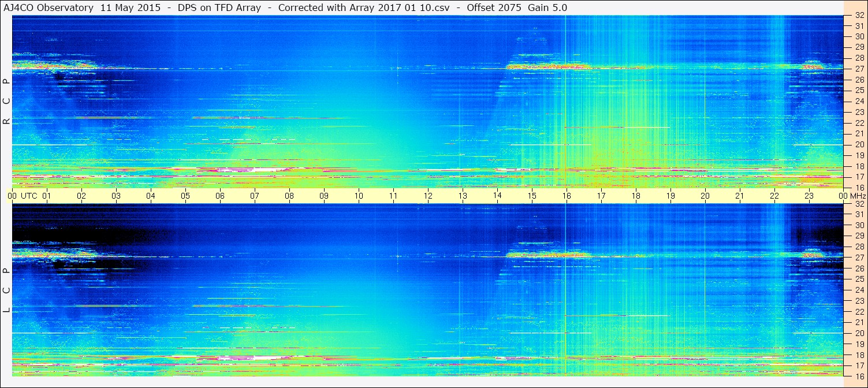This screenshot has height=388, width=868.
Task: Select hour 22 on the UTC time axis
Action: pos(774,196)
